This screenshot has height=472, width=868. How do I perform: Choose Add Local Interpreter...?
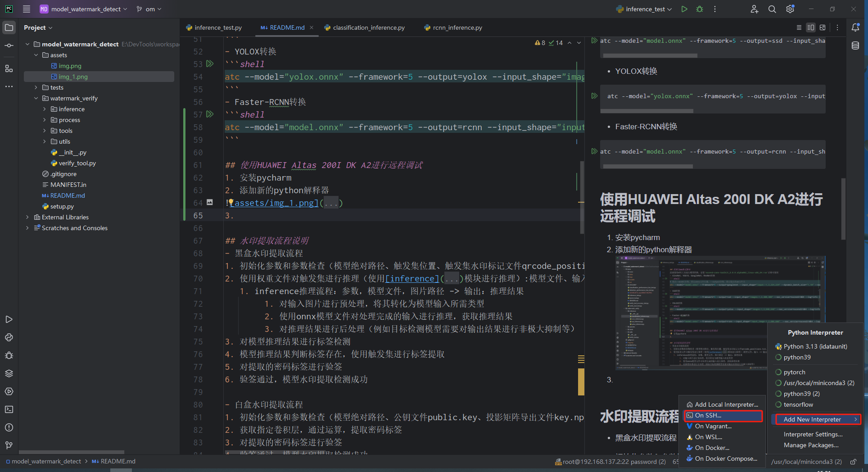pyautogui.click(x=723, y=404)
